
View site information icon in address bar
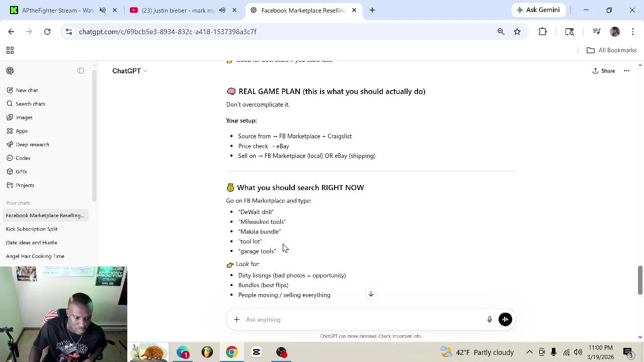point(69,32)
